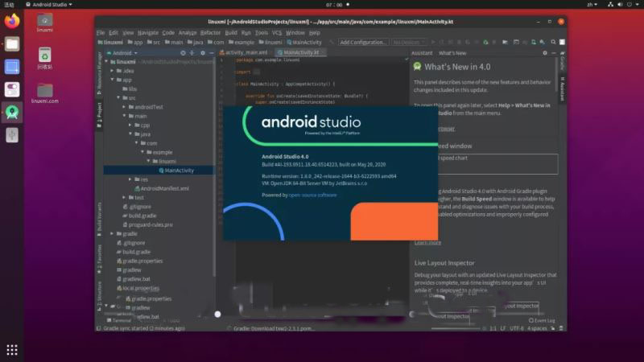Open the Show Applications grid
This screenshot has height=362, width=644.
12,349
